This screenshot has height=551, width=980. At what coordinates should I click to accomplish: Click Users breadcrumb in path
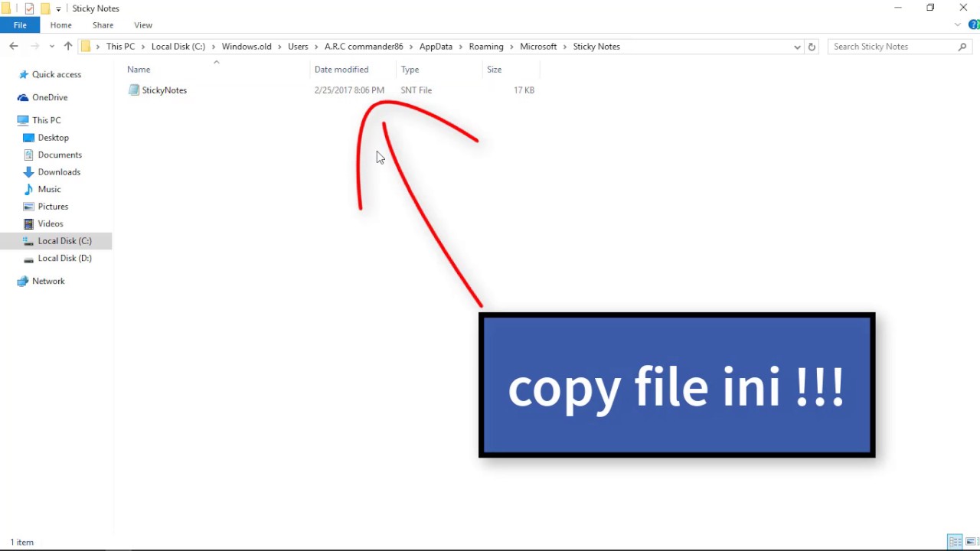298,47
